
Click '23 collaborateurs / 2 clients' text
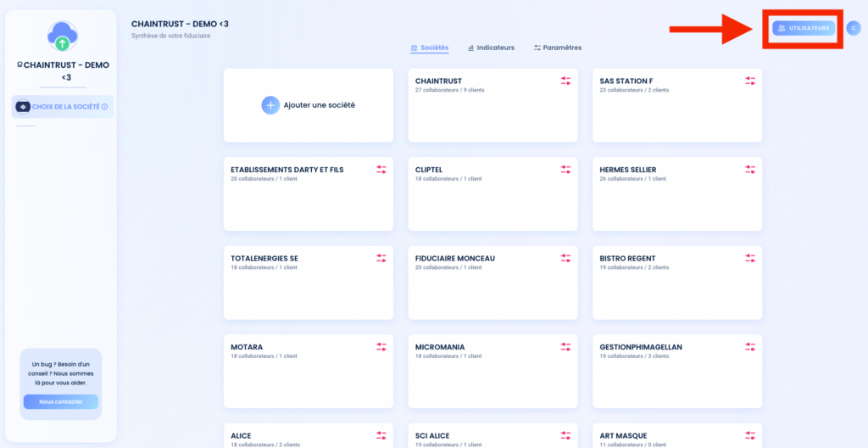point(634,90)
